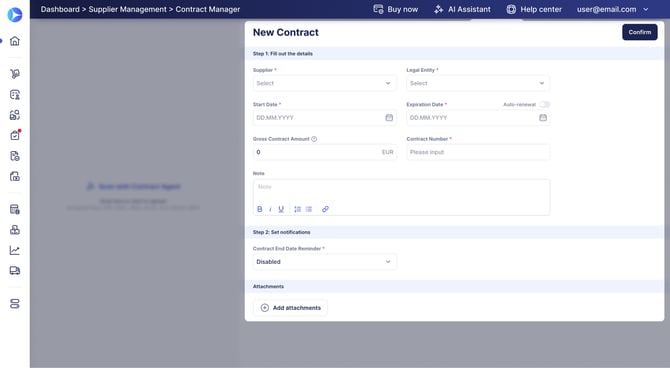Open the shopping cart sidebar icon
The image size is (670, 368).
[x=15, y=74]
